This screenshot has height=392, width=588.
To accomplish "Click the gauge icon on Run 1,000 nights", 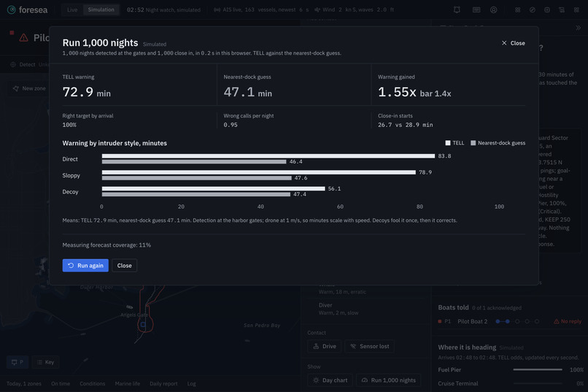I will click(x=365, y=380).
